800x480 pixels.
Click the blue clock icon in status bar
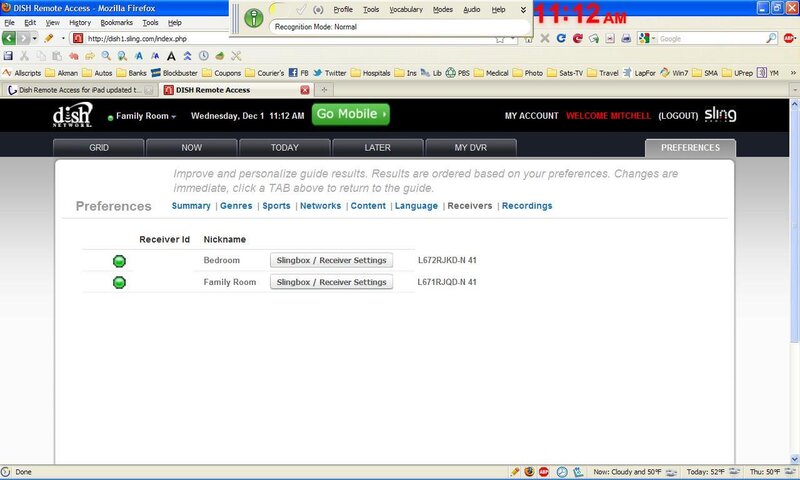pos(562,472)
